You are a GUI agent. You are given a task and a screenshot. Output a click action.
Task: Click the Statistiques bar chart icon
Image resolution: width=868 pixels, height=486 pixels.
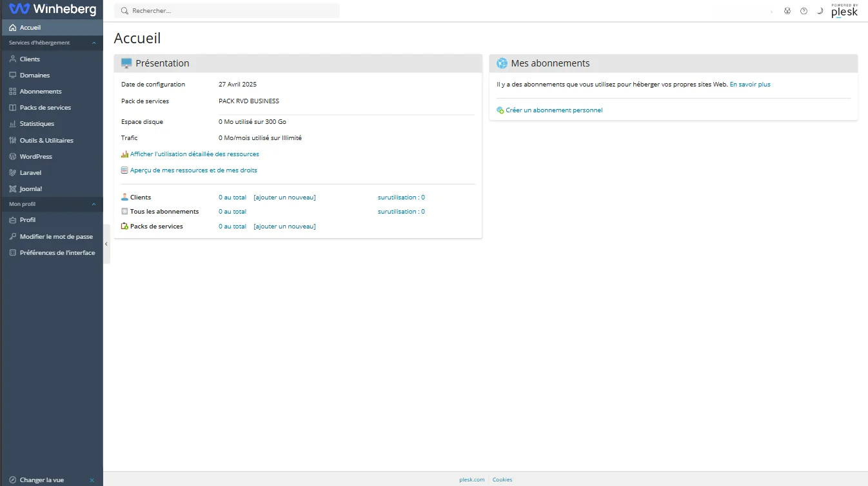click(13, 123)
